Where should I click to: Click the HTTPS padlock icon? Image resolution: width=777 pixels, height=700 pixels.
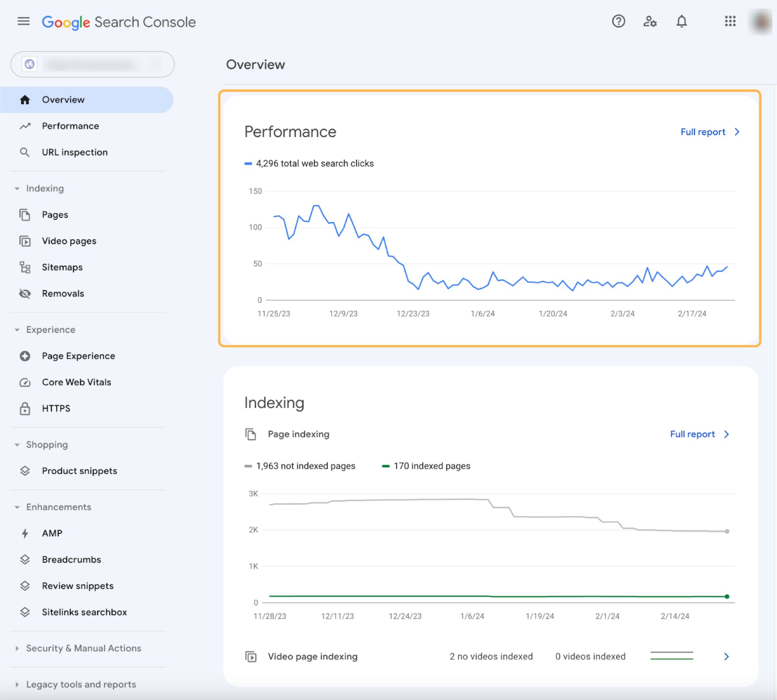(25, 408)
